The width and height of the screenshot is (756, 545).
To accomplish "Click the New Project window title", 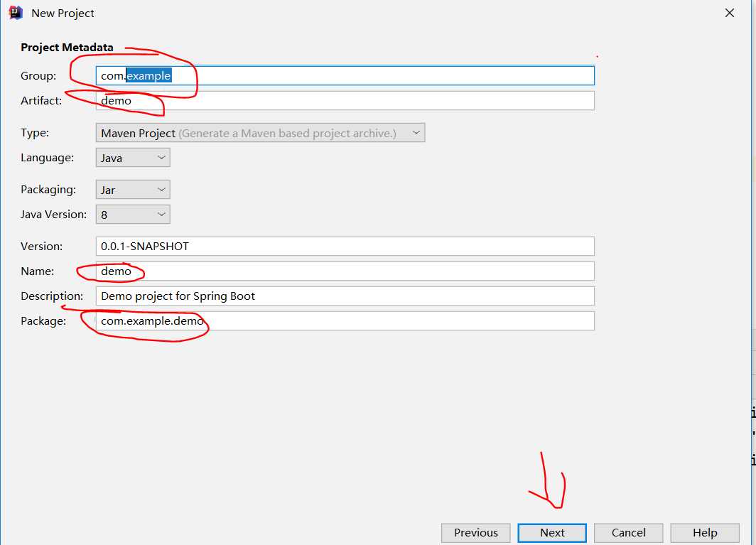I will coord(63,14).
